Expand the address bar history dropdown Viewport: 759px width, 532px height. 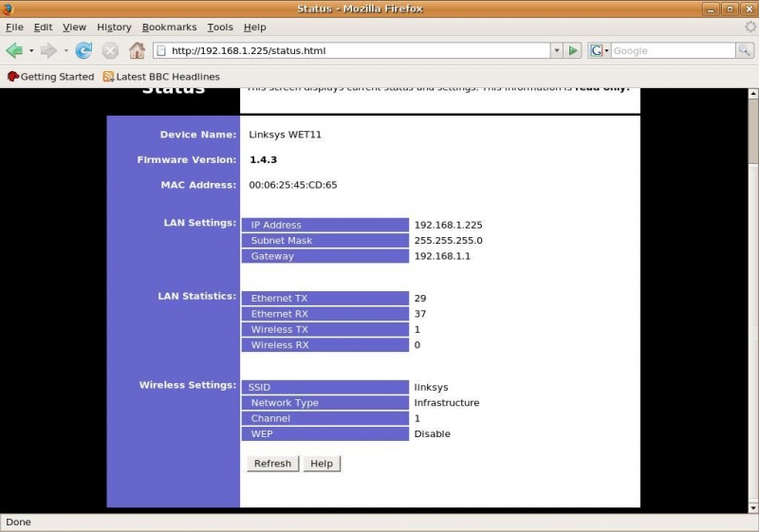[557, 50]
